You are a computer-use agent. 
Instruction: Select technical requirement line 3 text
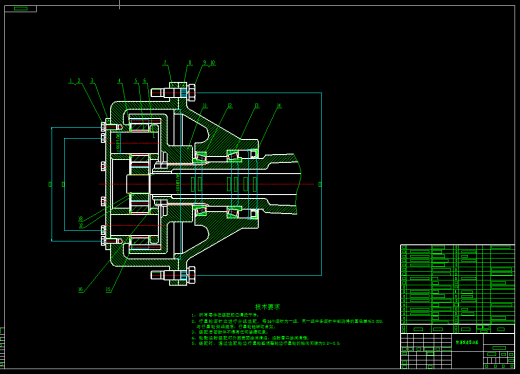[x=230, y=332]
